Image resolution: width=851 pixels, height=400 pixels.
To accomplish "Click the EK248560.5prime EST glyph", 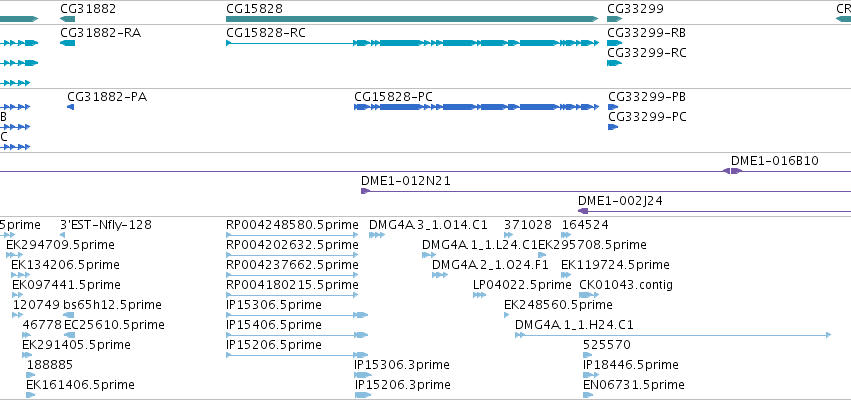I will (507, 315).
